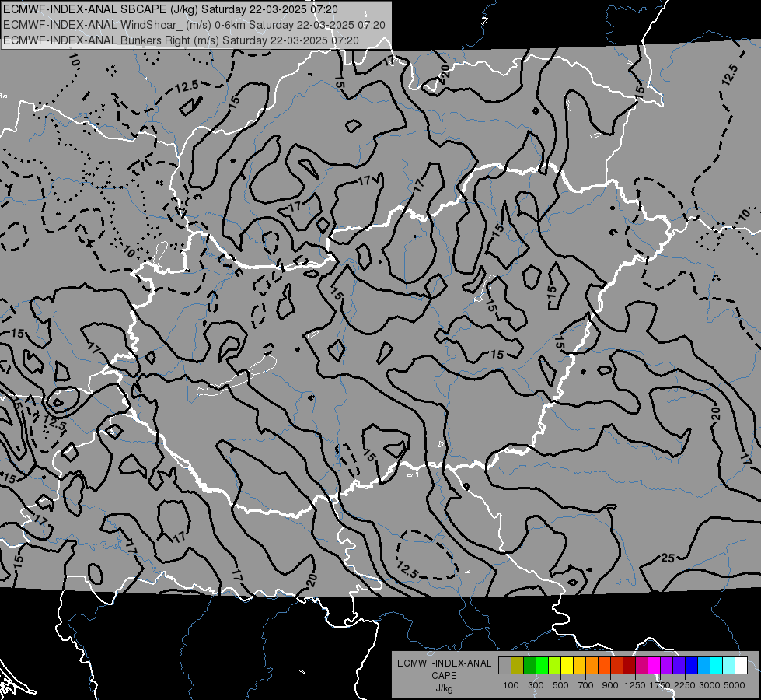
Task: Click the bright green legend swatch
Action: tap(542, 666)
